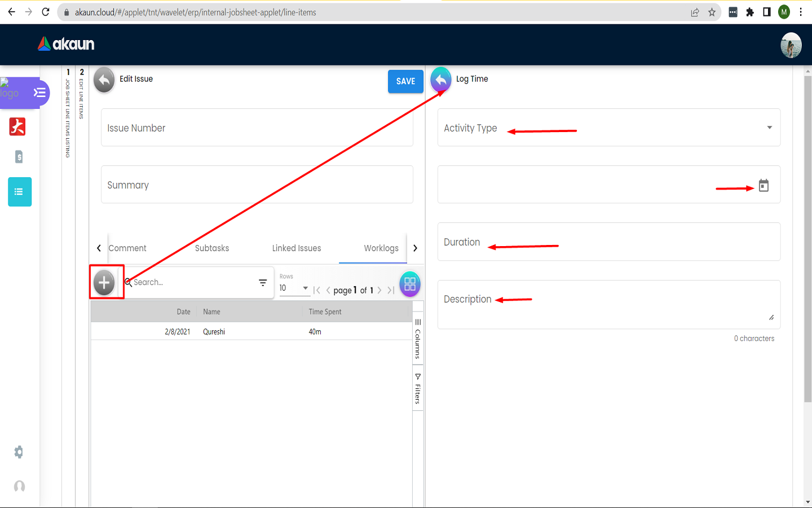The height and width of the screenshot is (508, 812).
Task: Select the 40m time spent cell
Action: [315, 332]
